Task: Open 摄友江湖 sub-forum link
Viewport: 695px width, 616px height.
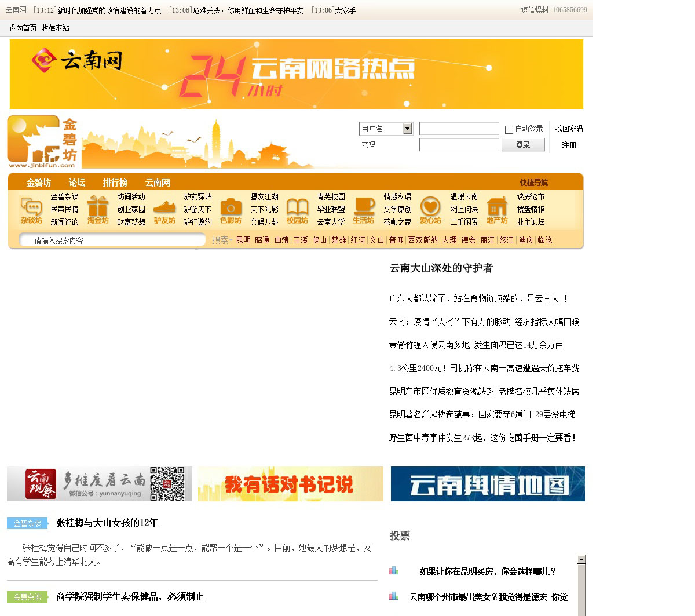Action: click(x=264, y=196)
